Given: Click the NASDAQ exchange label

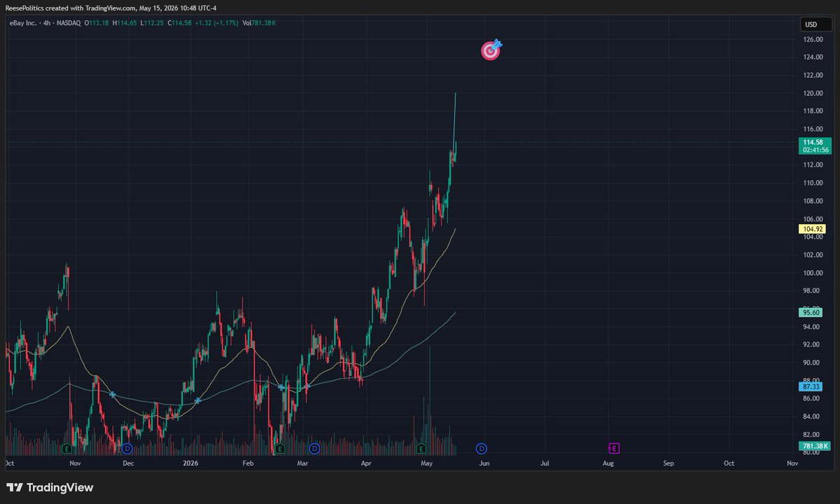Looking at the screenshot, I should tap(67, 23).
